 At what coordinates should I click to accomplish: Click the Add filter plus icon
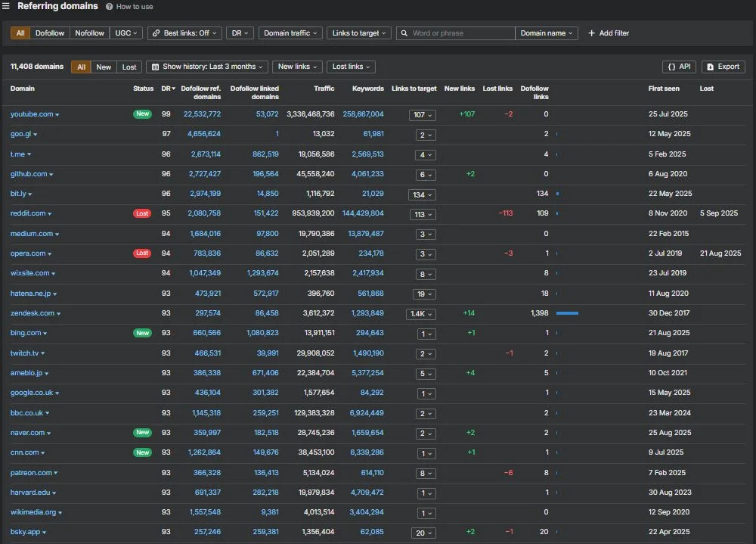point(591,33)
